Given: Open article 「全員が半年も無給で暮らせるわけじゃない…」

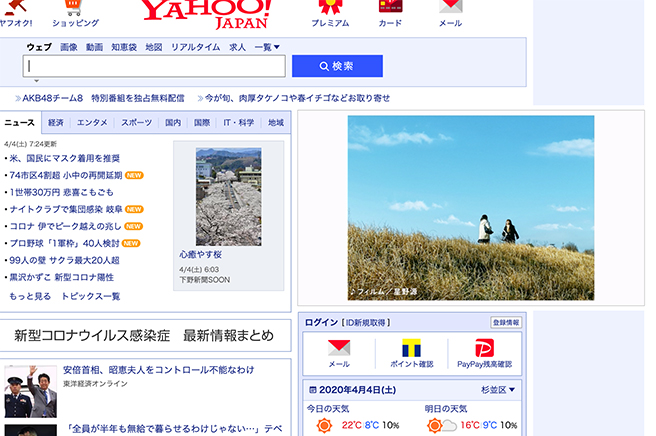Looking at the screenshot, I should [x=175, y=429].
